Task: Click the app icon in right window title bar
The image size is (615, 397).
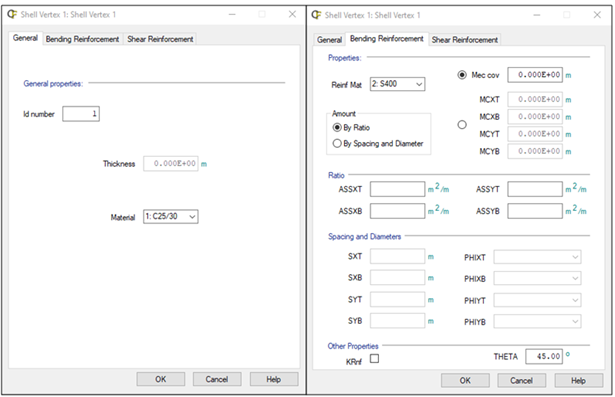Action: coord(316,15)
